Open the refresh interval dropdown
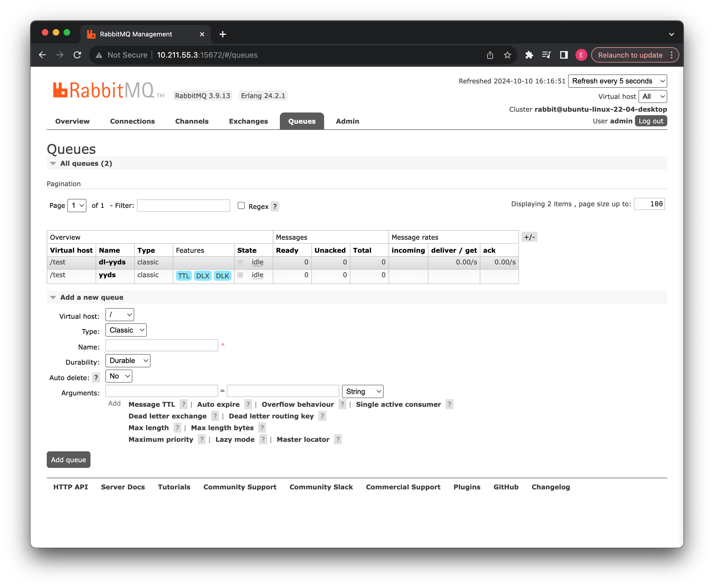Screen dimensions: 714x588 tap(617, 81)
